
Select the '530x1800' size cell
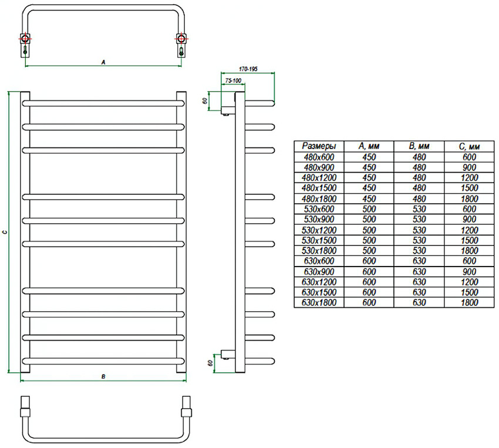click(319, 250)
